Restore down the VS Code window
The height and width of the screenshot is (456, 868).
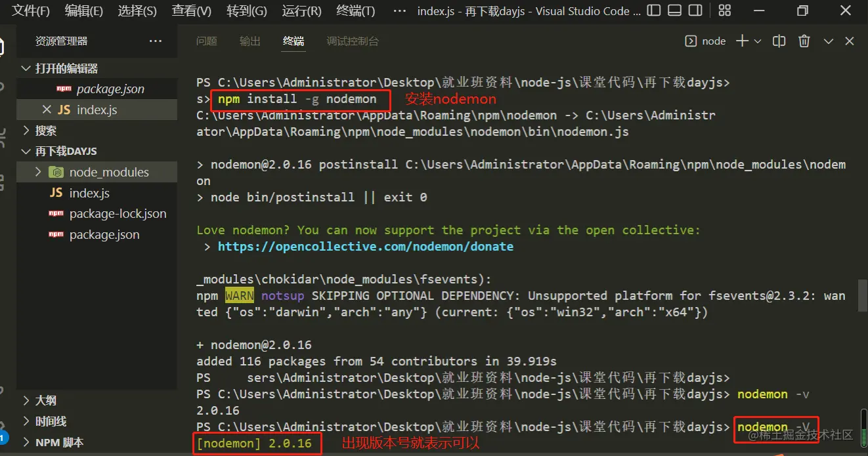click(x=802, y=10)
